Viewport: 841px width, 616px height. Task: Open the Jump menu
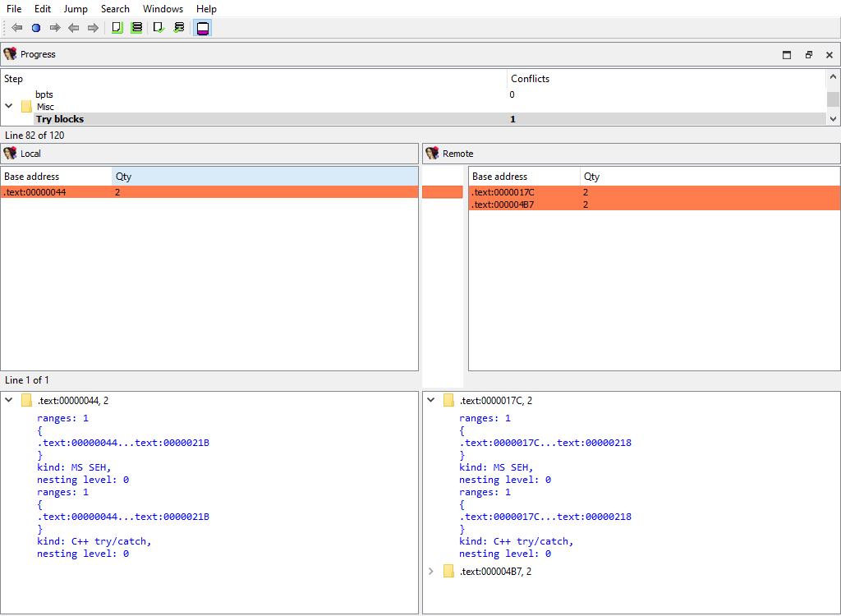[76, 9]
